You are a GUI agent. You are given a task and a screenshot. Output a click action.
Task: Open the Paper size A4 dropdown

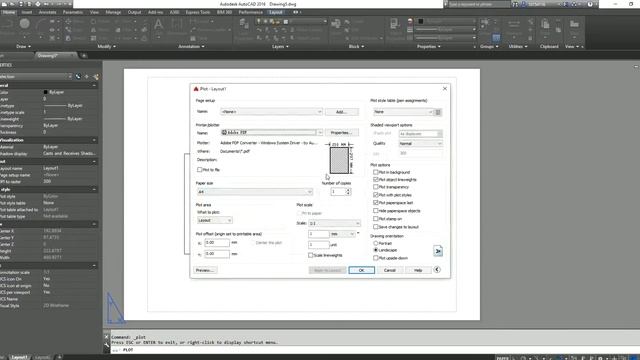255,192
